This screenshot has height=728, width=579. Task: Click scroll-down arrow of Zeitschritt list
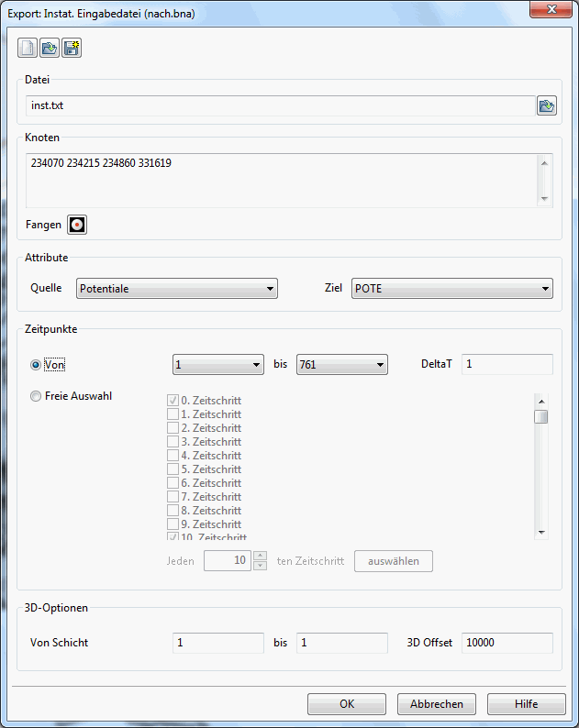[541, 532]
